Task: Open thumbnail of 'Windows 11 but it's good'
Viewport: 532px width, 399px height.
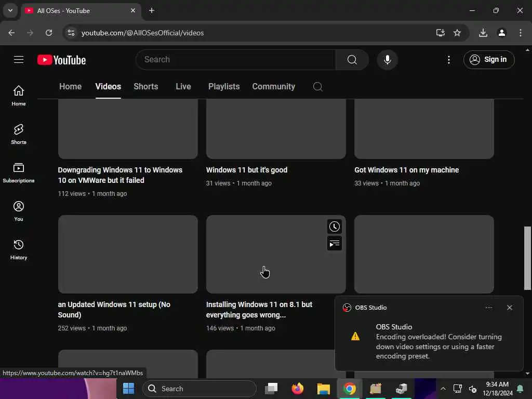Action: click(276, 129)
